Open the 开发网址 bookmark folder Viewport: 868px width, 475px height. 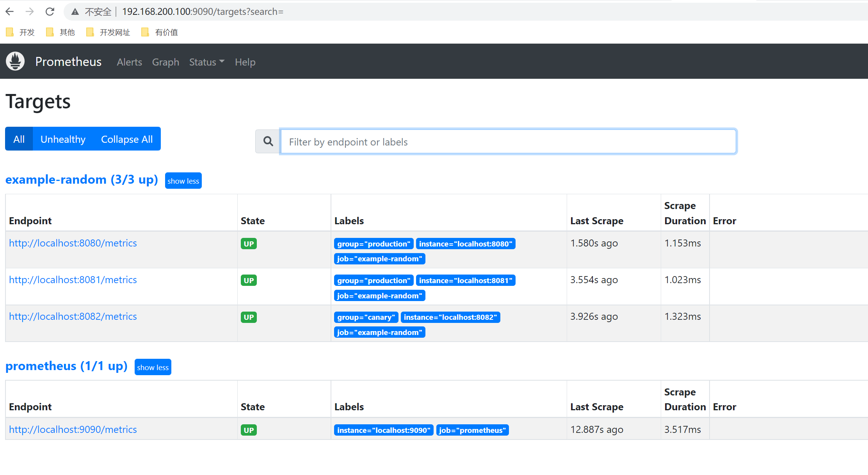click(108, 32)
